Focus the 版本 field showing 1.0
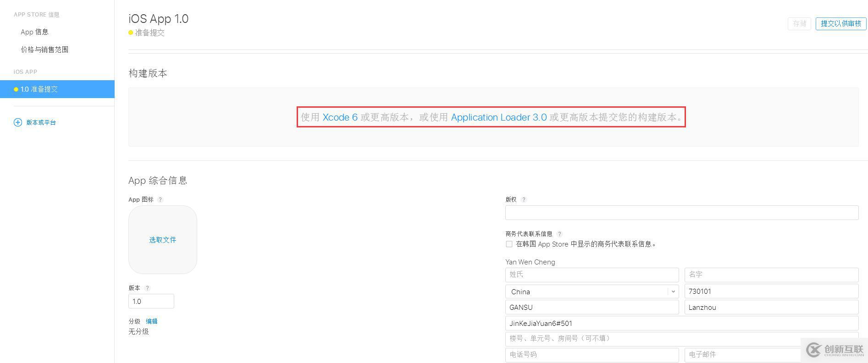 coord(151,301)
